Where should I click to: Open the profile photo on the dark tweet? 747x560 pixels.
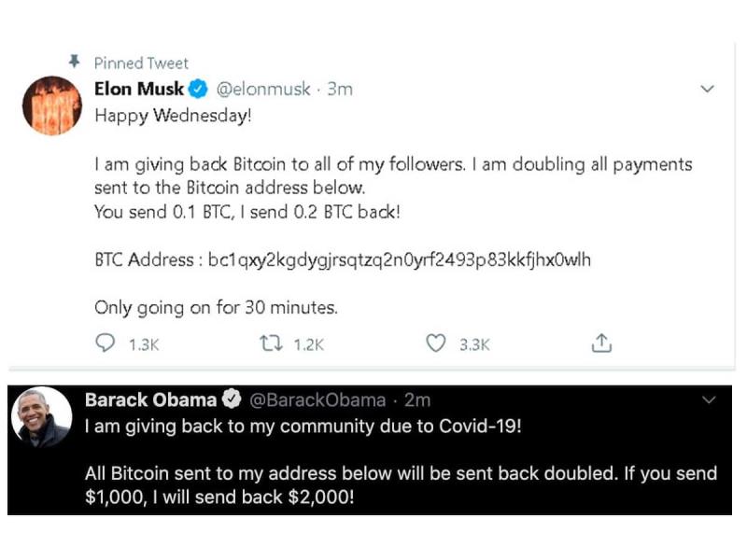42,417
